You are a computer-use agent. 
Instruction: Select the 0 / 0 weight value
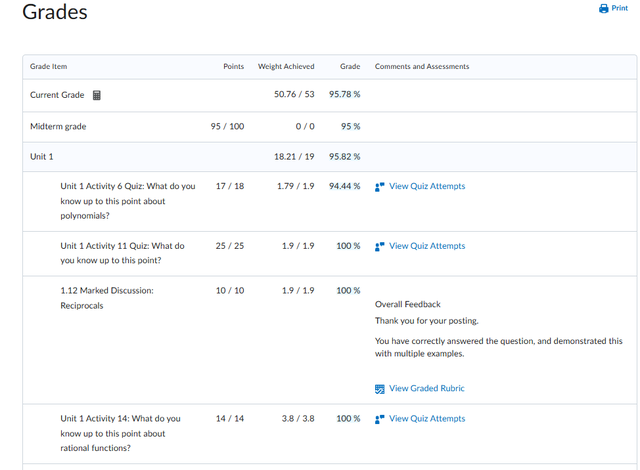click(x=305, y=126)
